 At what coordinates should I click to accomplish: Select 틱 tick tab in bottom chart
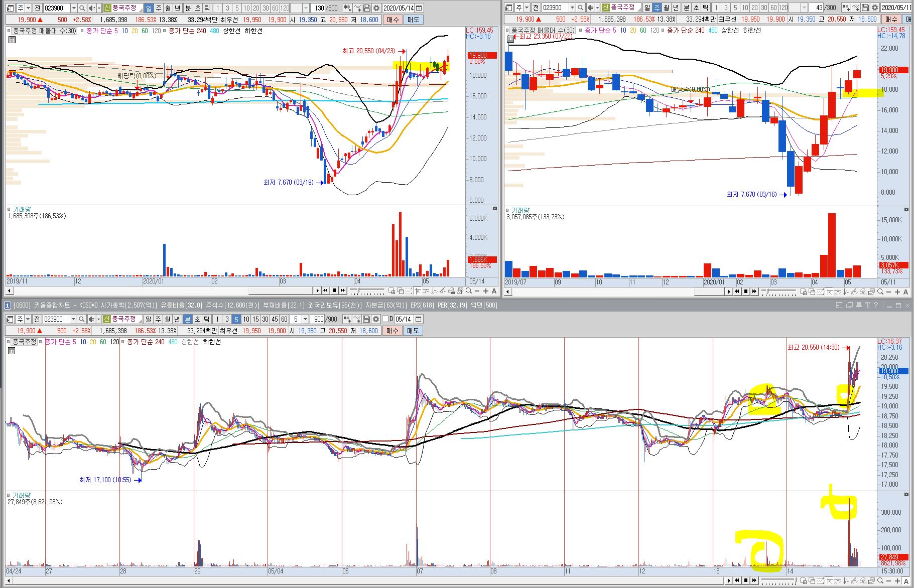206,319
